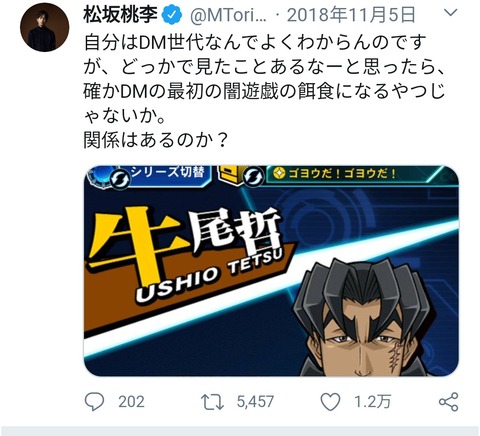Open the @MTori handle link
The height and width of the screenshot is (436, 480).
click(x=228, y=15)
